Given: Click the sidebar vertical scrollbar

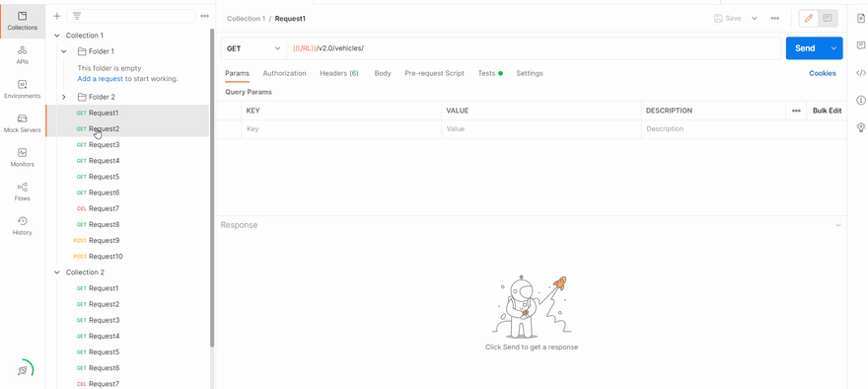Looking at the screenshot, I should [212, 189].
